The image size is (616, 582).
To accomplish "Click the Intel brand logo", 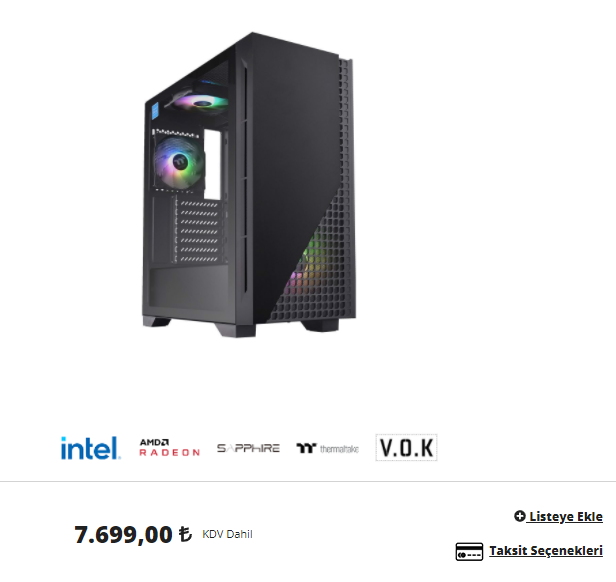I will tap(90, 448).
